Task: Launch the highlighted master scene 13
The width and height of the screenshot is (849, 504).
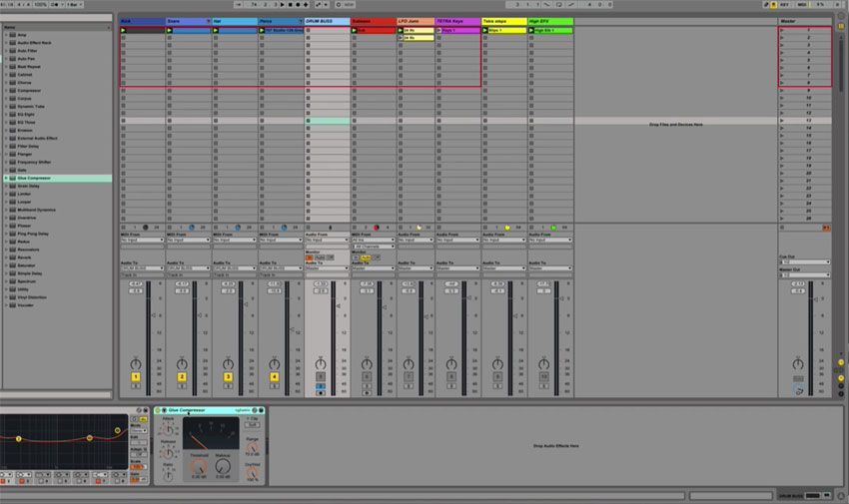Action: click(x=782, y=121)
